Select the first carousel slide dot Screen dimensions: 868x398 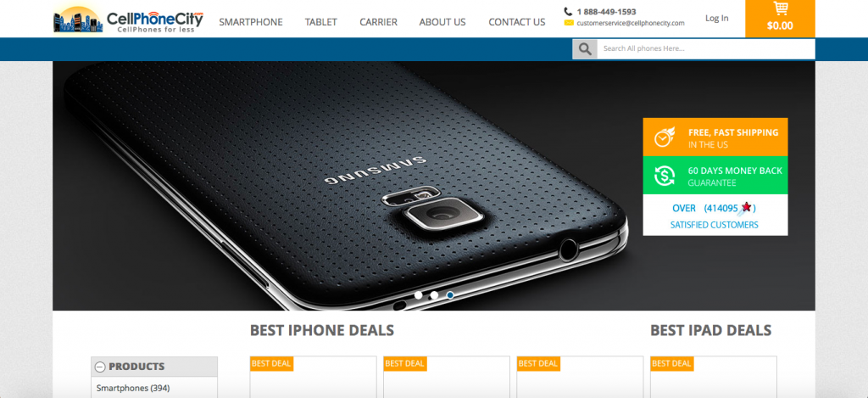tap(418, 295)
